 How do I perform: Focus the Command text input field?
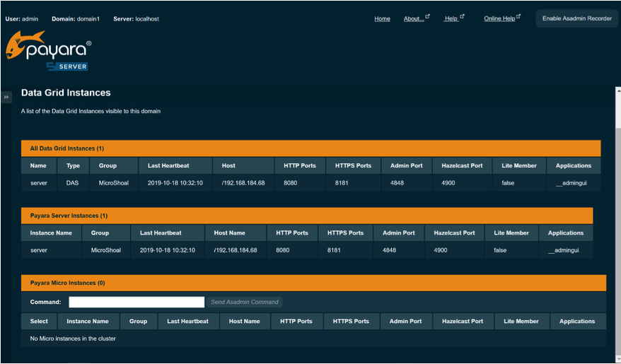click(137, 302)
